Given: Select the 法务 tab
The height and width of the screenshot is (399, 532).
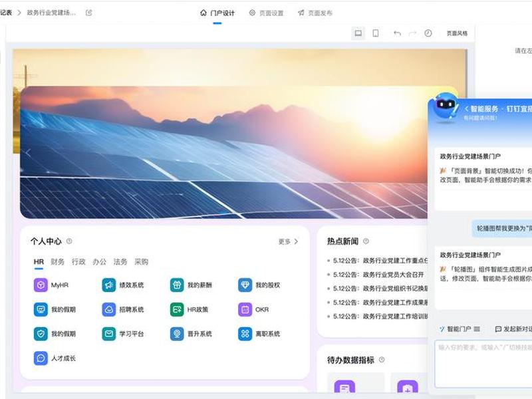Looking at the screenshot, I should pyautogui.click(x=120, y=262).
